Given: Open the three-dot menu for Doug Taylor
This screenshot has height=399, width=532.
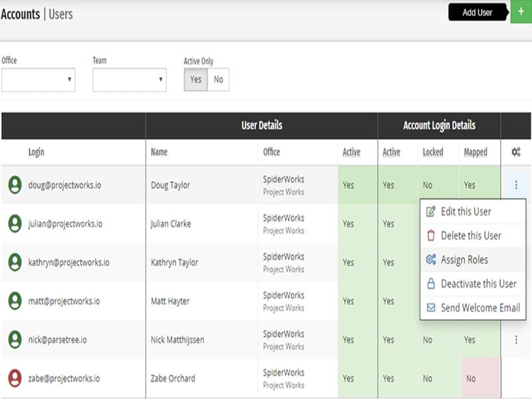Looking at the screenshot, I should click(x=516, y=185).
